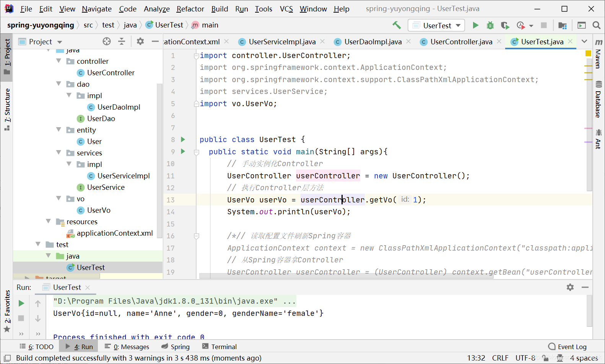The height and width of the screenshot is (364, 605).
Task: Open the Refactor menu
Action: tap(190, 9)
